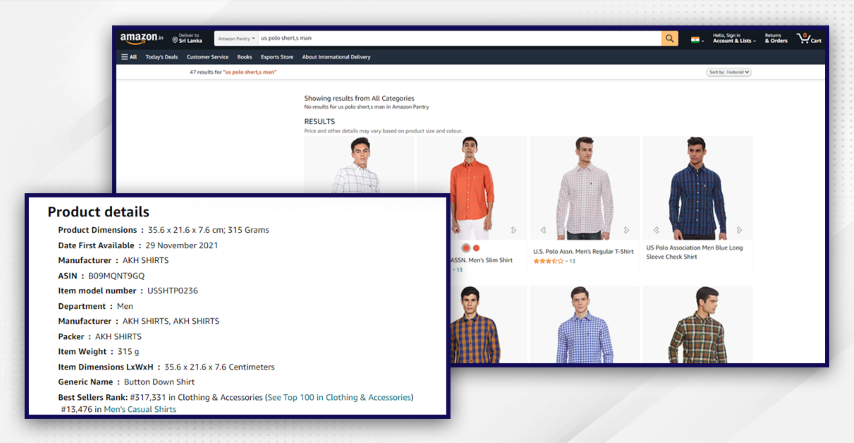Image resolution: width=854 pixels, height=443 pixels.
Task: Open the dark blue checked shirt image
Action: coord(698,188)
